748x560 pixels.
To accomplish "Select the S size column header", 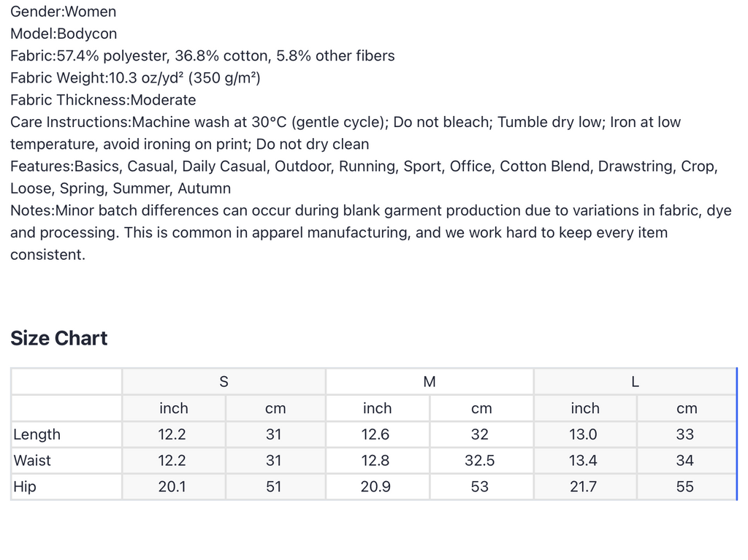I will (x=224, y=382).
